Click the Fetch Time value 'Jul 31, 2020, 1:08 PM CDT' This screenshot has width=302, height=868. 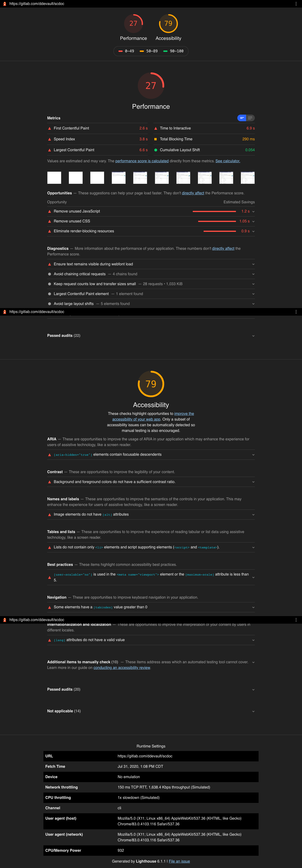140,766
